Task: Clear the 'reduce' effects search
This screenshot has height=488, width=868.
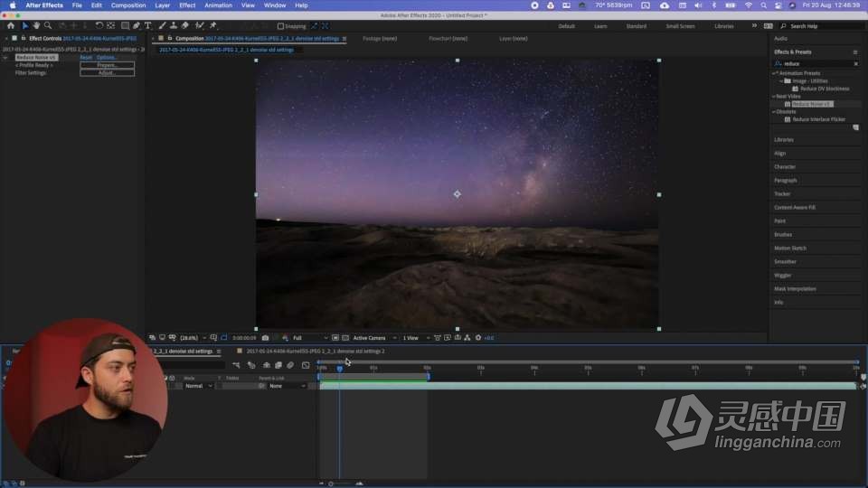Action: pyautogui.click(x=856, y=63)
